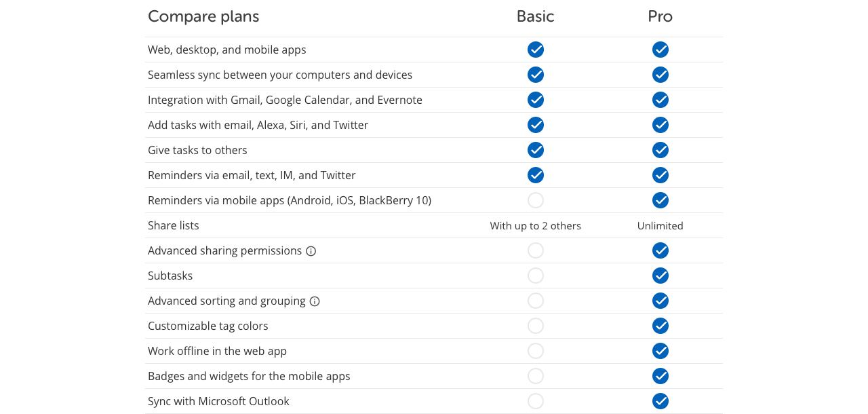Viewport: 868px width, 414px height.
Task: Click empty Basic circle for mobile app reminders
Action: [x=536, y=200]
